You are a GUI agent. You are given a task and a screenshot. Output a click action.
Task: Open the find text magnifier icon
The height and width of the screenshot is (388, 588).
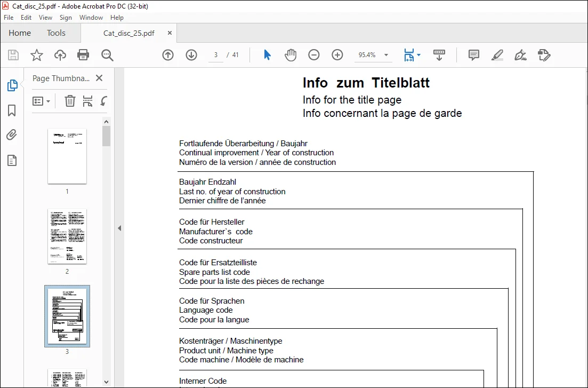107,55
